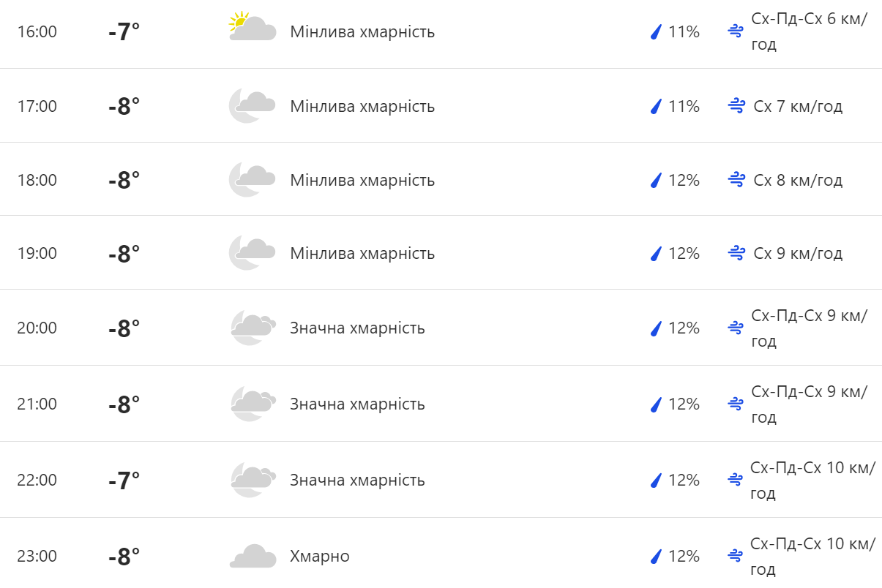Image resolution: width=882 pixels, height=588 pixels.
Task: Click the mostly cloudy night icon at 21:00
Action: pyautogui.click(x=253, y=404)
